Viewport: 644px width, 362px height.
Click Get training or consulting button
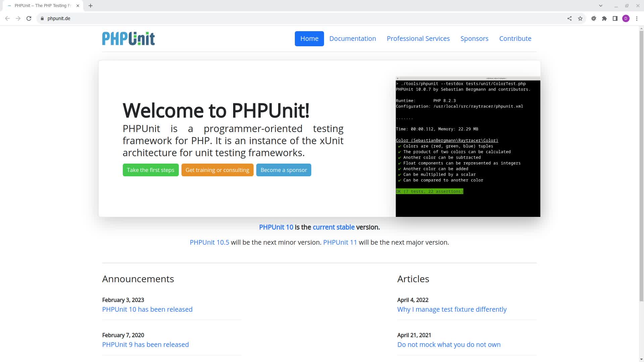217,170
